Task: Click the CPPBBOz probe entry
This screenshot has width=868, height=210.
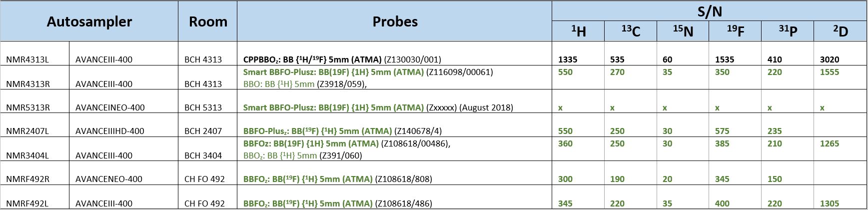Action: coord(342,59)
